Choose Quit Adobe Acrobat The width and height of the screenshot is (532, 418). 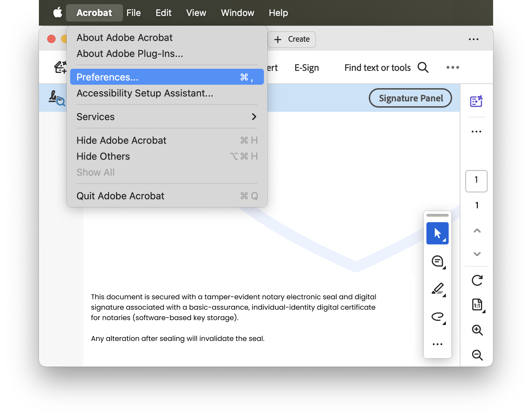[x=167, y=196]
